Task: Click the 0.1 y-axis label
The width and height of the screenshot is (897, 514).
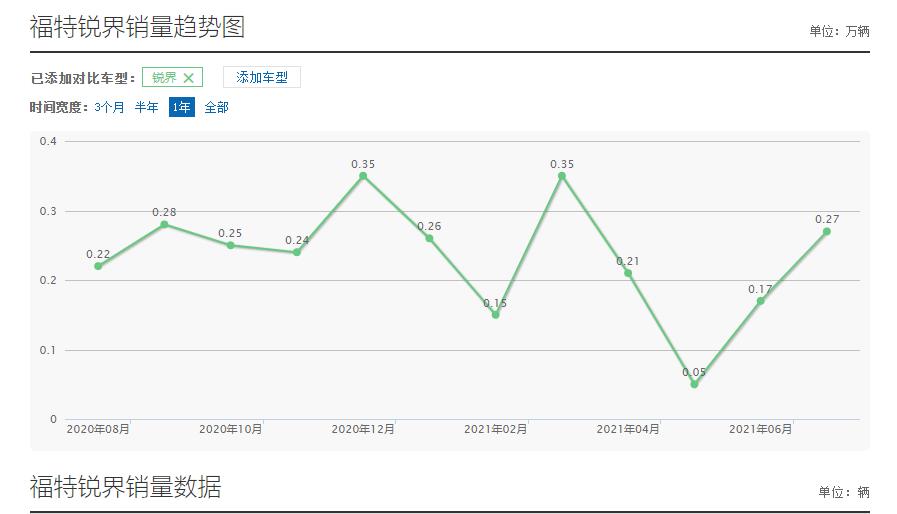Action: point(48,350)
